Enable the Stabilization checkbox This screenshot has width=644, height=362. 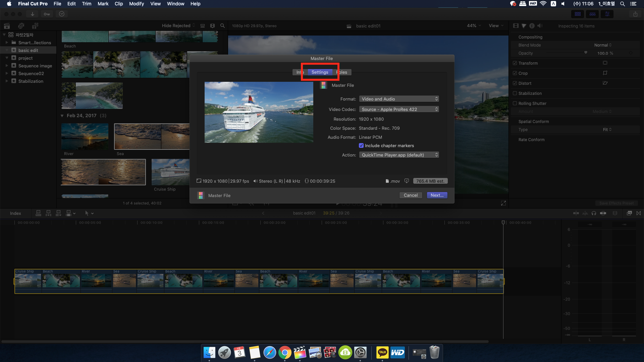[x=515, y=93]
